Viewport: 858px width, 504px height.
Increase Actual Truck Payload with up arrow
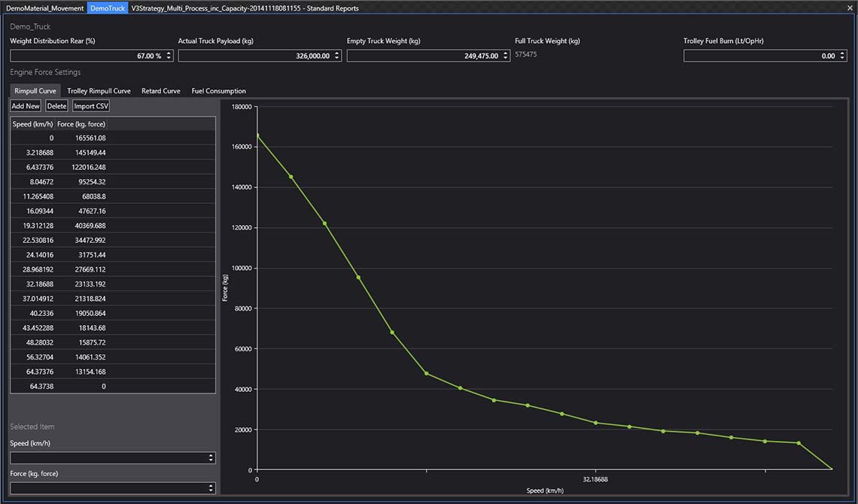337,53
